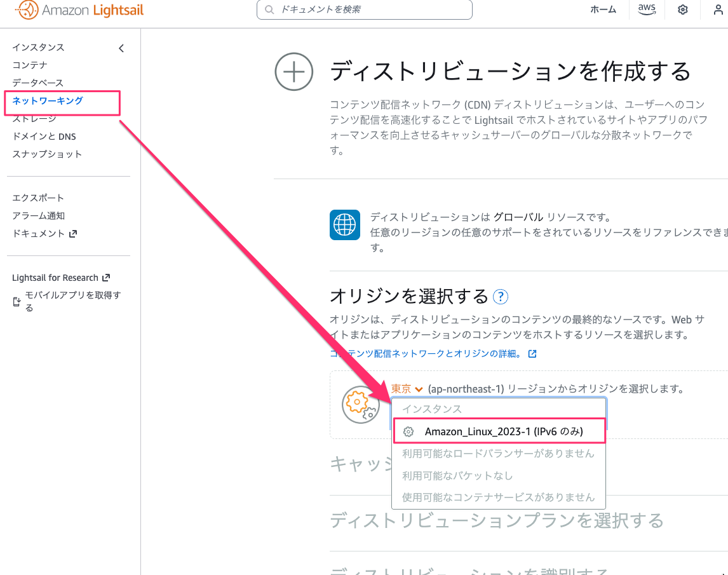This screenshot has height=575, width=728.
Task: Open the settings gear icon
Action: pyautogui.click(x=682, y=10)
